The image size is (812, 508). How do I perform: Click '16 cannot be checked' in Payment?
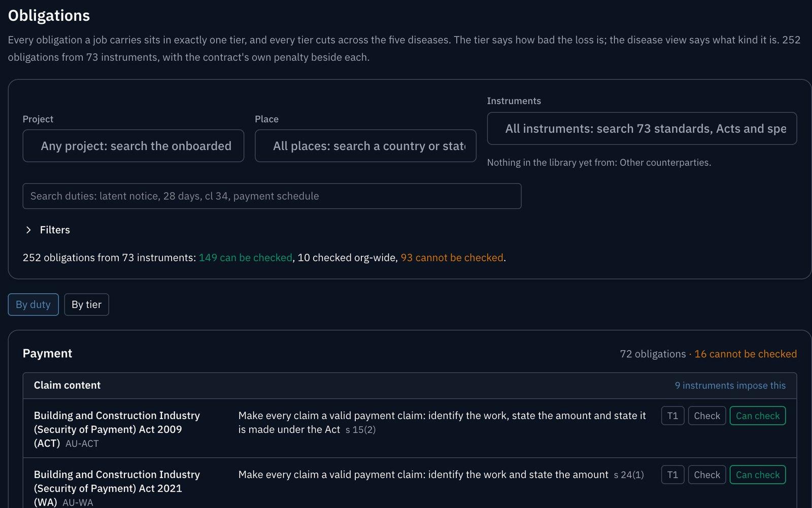tap(746, 354)
